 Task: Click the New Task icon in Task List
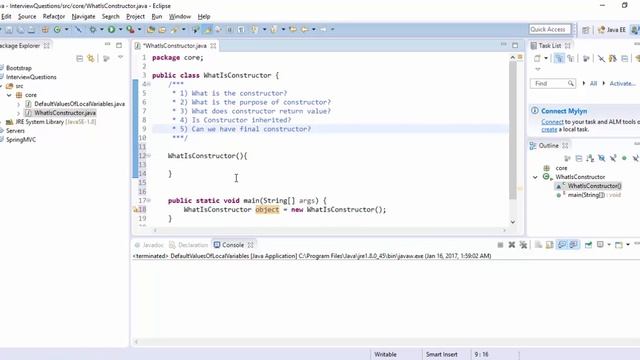point(537,58)
